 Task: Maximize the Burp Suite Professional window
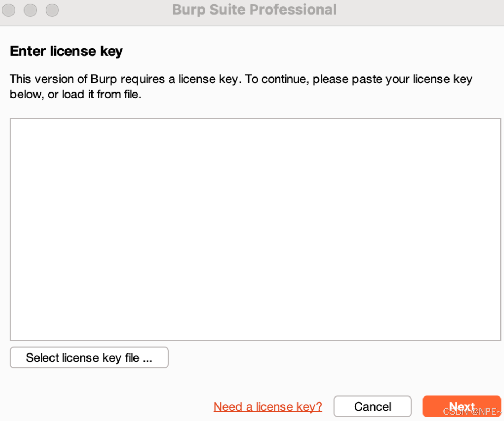tap(52, 10)
